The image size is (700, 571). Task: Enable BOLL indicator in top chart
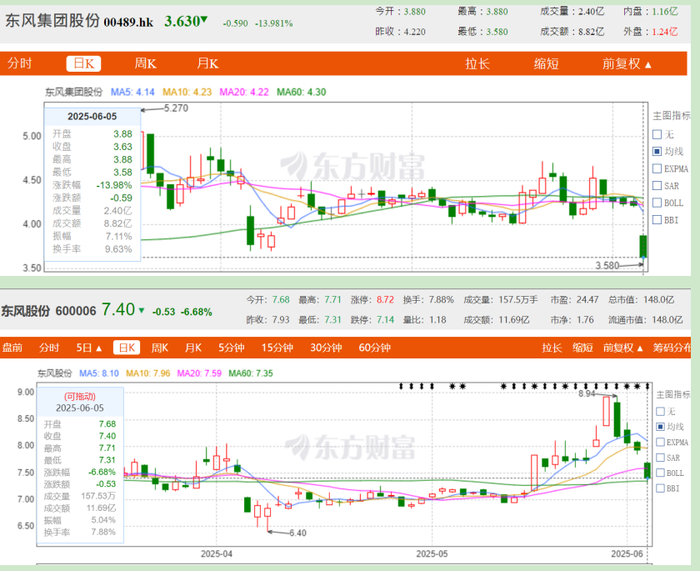(x=657, y=203)
